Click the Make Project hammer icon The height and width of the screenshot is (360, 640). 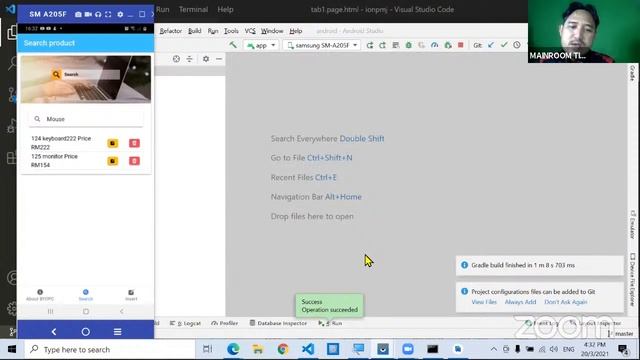(233, 45)
